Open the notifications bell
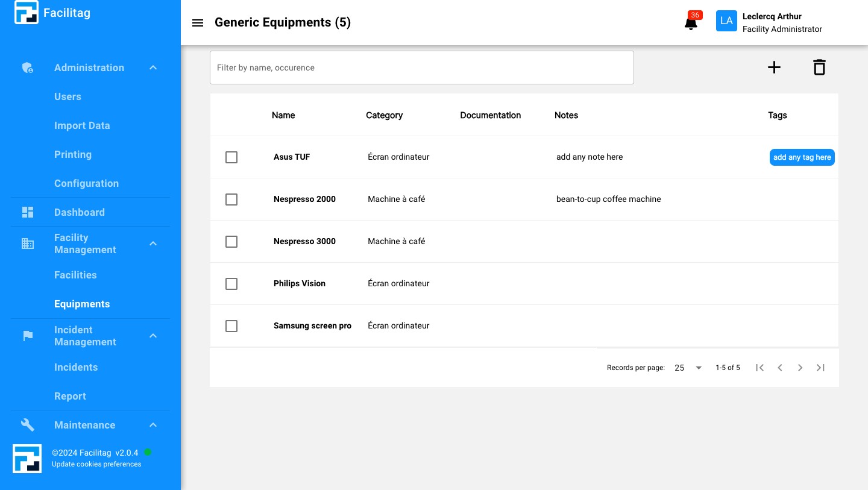This screenshot has width=868, height=490. pyautogui.click(x=691, y=23)
